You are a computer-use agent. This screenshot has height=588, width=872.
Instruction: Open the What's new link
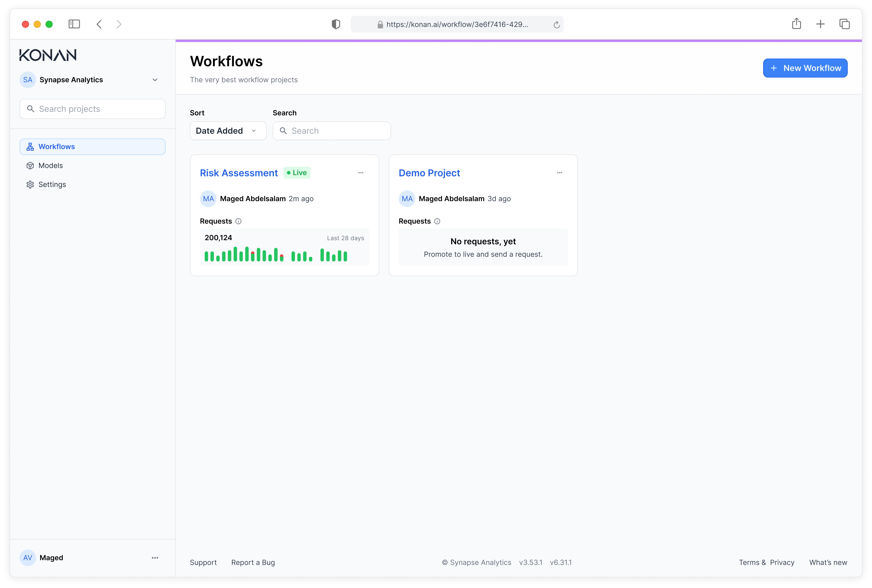coord(828,562)
